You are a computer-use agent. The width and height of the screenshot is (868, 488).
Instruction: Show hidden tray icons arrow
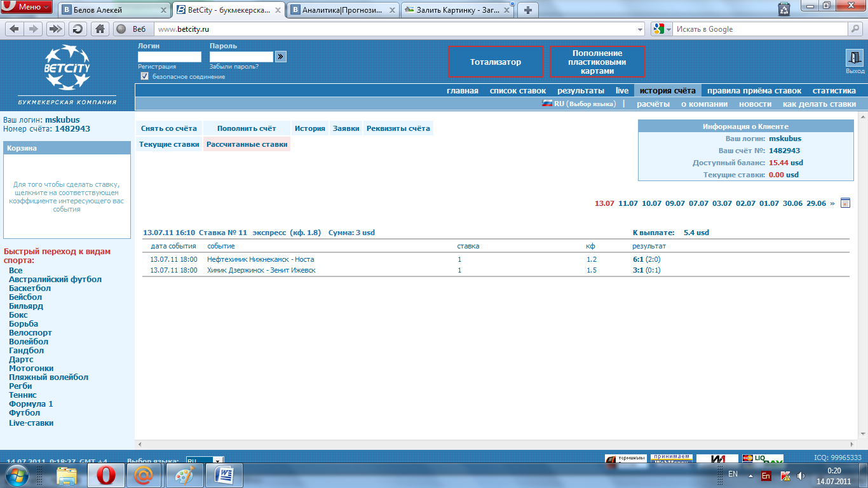coord(750,475)
